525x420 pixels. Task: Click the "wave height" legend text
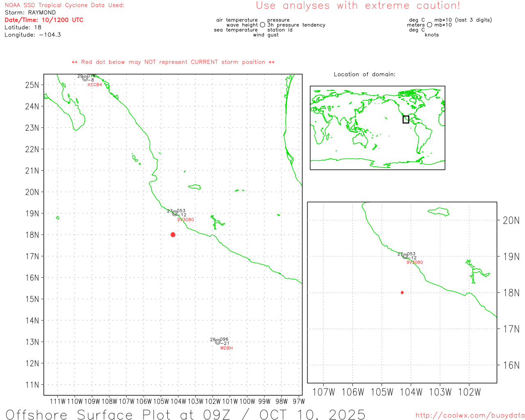pyautogui.click(x=242, y=25)
